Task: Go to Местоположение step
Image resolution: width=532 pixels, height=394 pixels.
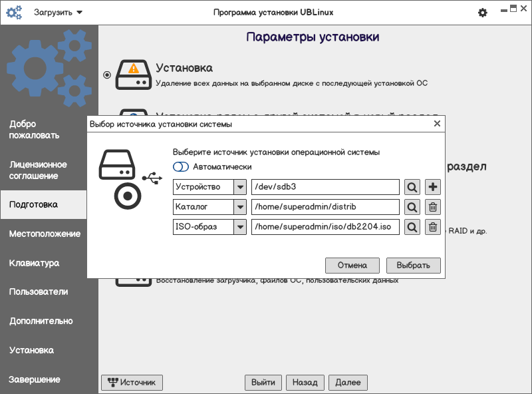Action: [x=45, y=234]
